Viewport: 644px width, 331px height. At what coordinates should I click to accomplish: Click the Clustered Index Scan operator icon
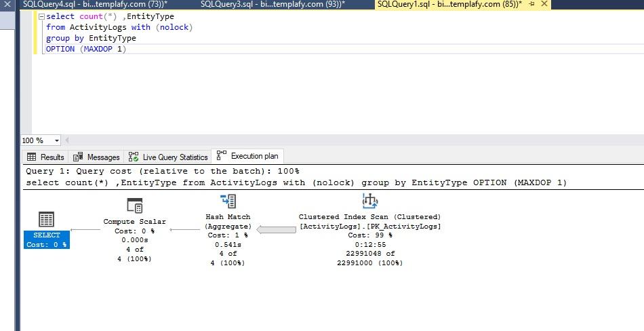[x=369, y=201]
